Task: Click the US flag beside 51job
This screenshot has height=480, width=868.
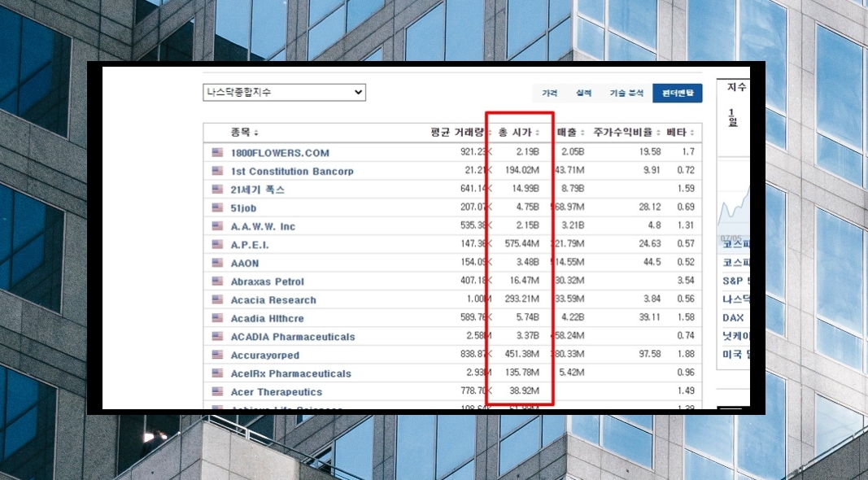Action: pyautogui.click(x=217, y=207)
